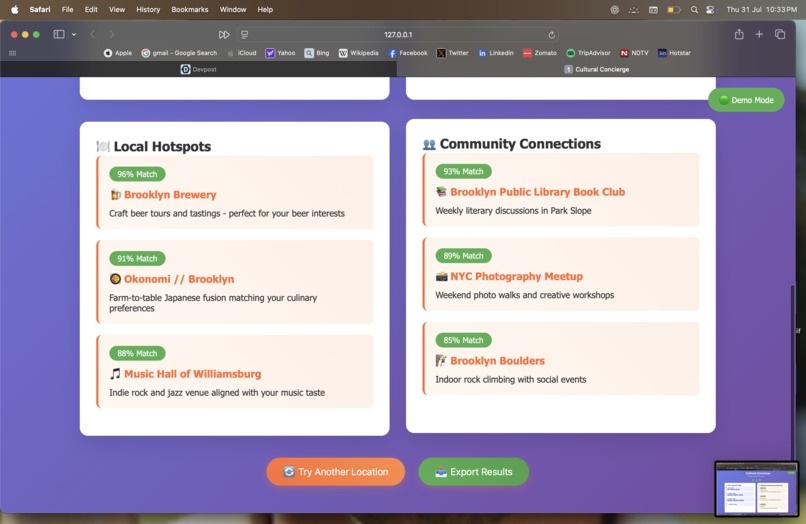This screenshot has height=524, width=806.
Task: Switch to the Devpost tab
Action: coord(198,69)
